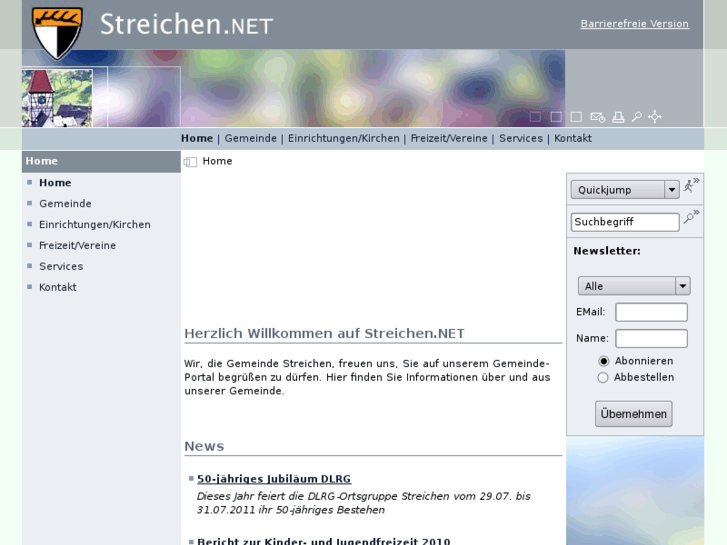Click the newsletter Name input field
This screenshot has height=545, width=727.
pos(651,339)
